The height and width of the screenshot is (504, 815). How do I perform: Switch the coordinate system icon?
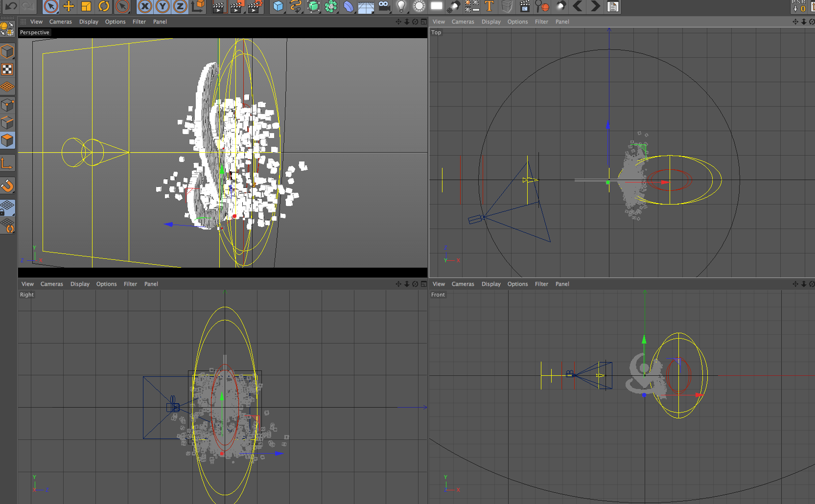(198, 6)
